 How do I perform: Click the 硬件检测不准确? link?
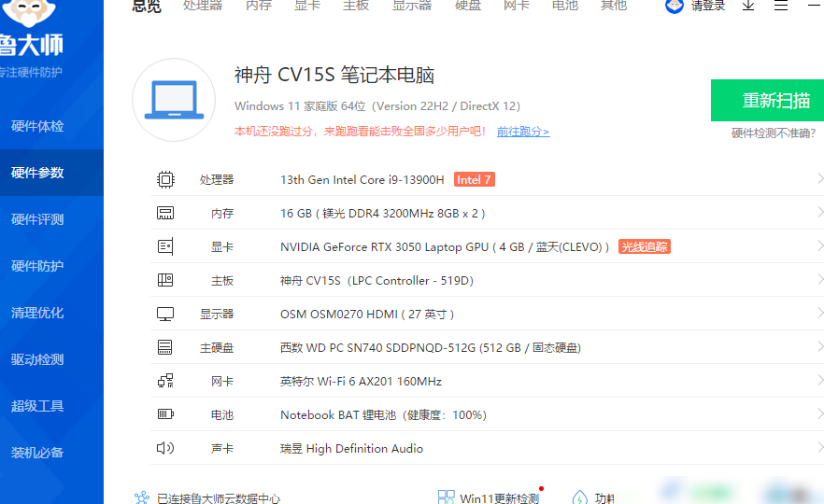773,133
